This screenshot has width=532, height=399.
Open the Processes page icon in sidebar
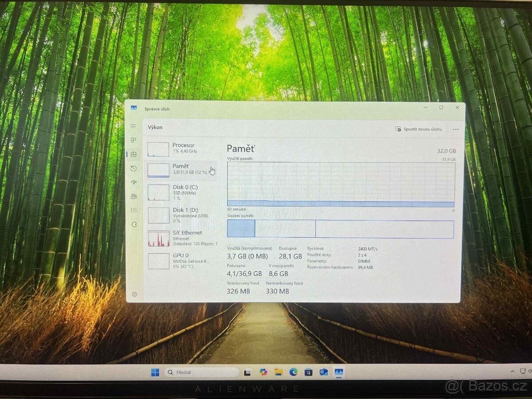[133, 140]
